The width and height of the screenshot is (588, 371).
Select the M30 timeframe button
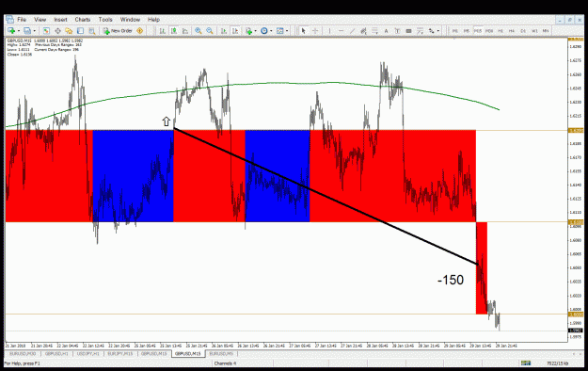coord(489,31)
